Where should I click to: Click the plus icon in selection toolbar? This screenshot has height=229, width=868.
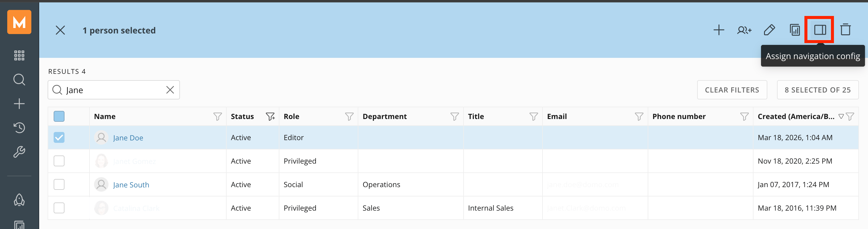(x=719, y=30)
